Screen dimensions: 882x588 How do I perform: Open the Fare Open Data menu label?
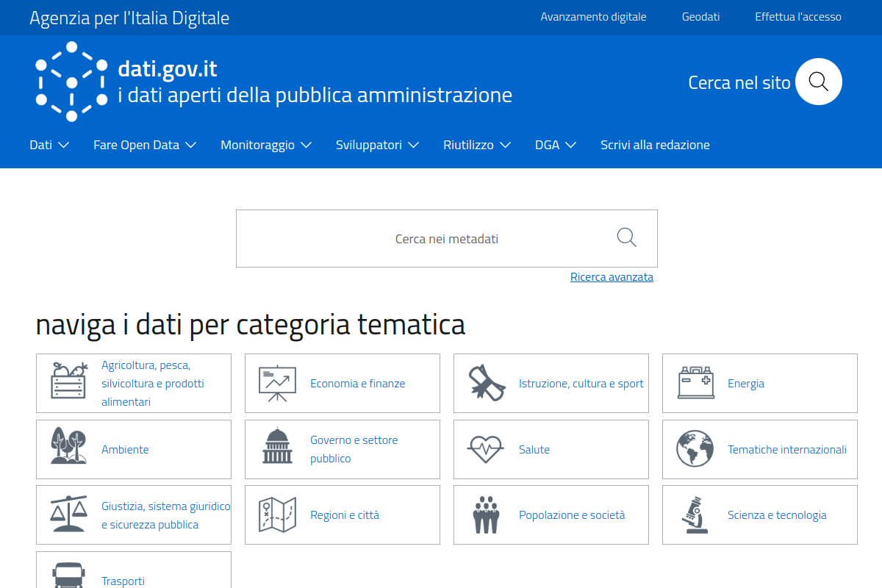point(136,145)
